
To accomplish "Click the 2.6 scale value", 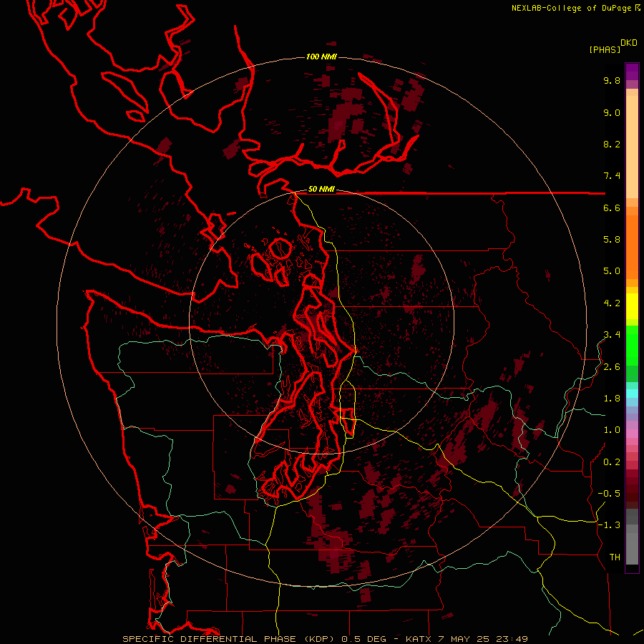I will (612, 367).
